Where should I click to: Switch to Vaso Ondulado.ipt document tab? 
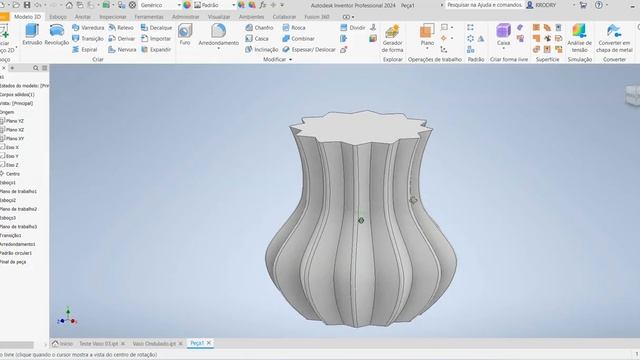[x=154, y=344]
